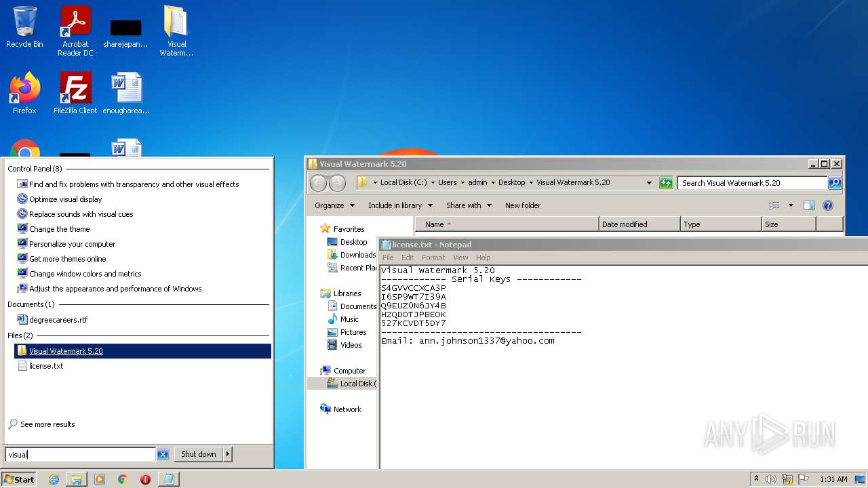Viewport: 868px width, 488px height.
Task: Open the Organize dropdown menu
Action: pos(334,205)
